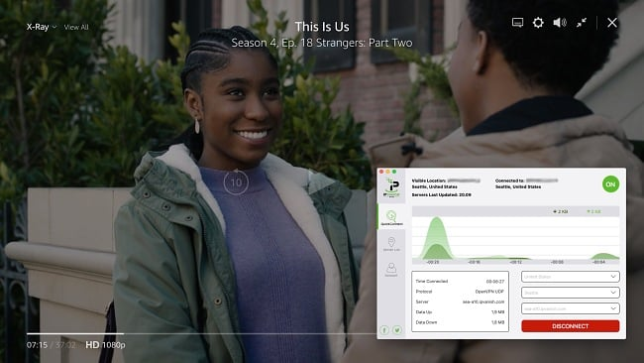This screenshot has height=363, width=644.
Task: Expand the X-Ray dropdown
Action: [x=42, y=27]
